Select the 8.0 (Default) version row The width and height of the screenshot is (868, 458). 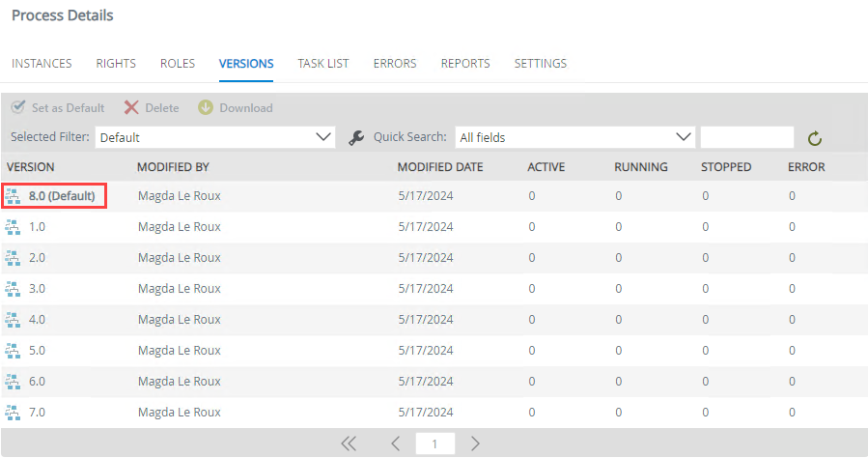click(x=62, y=196)
